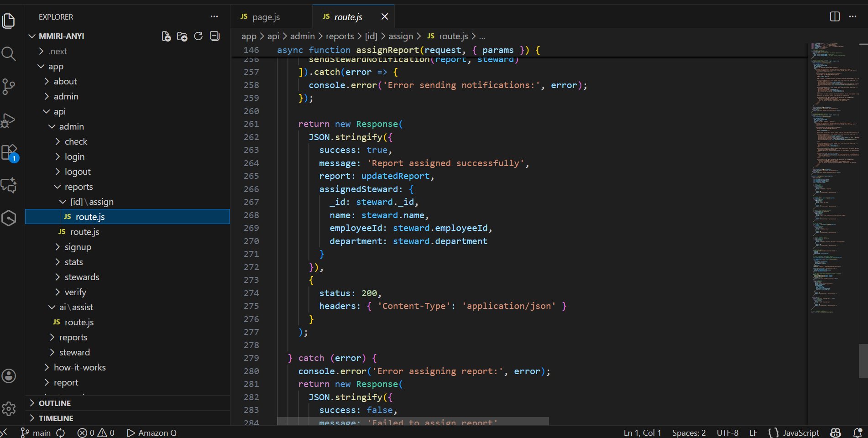Image resolution: width=868 pixels, height=438 pixels.
Task: Expand the OUTLINE section
Action: point(55,403)
